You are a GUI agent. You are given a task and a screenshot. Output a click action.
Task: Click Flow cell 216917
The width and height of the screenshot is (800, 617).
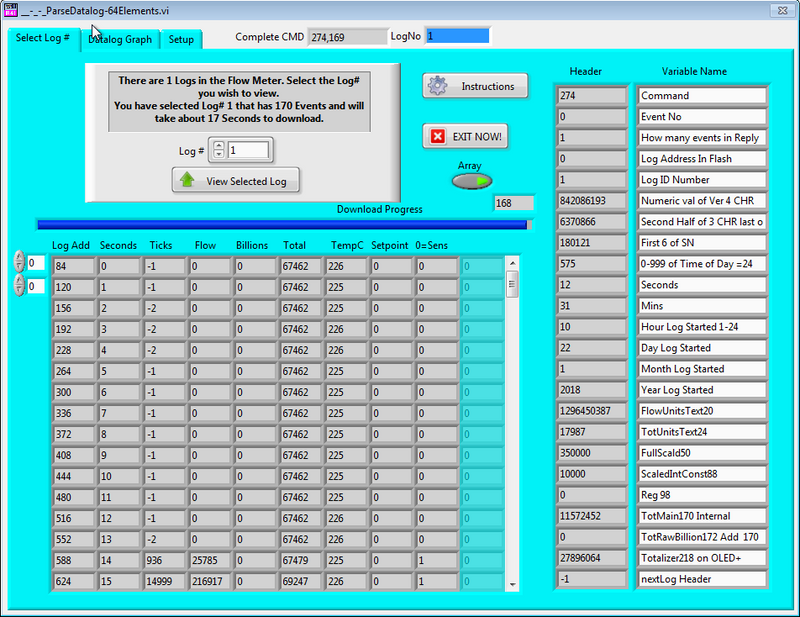[210, 581]
